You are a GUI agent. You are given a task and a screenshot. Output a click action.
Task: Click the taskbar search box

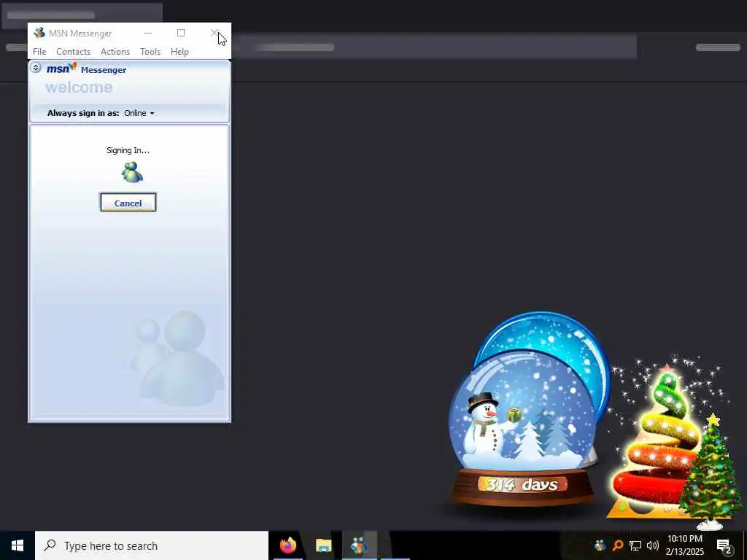(152, 545)
